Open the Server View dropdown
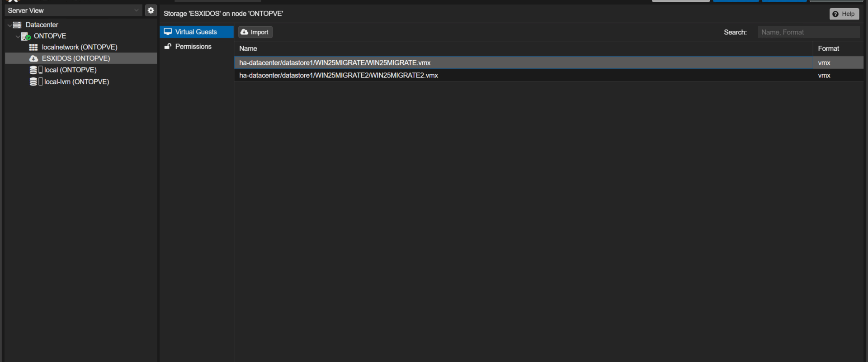The width and height of the screenshot is (868, 362). point(74,10)
